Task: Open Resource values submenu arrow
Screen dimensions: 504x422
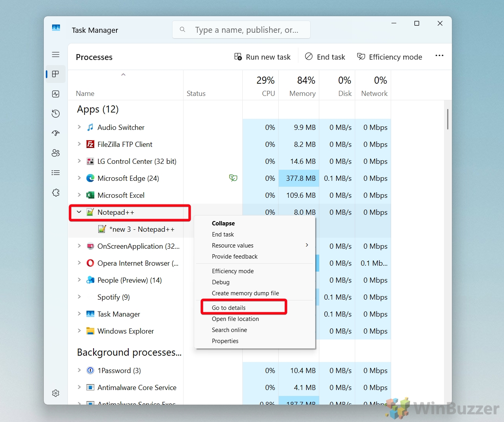Action: click(307, 245)
